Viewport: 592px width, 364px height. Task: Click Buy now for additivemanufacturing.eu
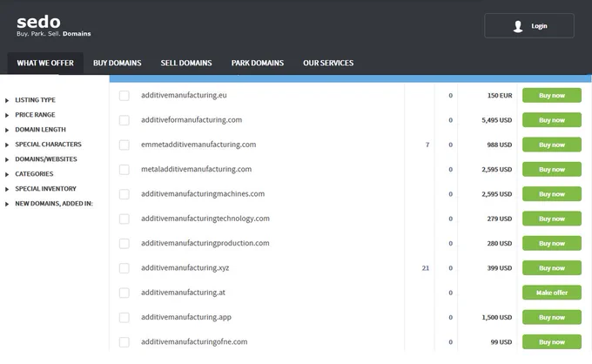tap(552, 96)
